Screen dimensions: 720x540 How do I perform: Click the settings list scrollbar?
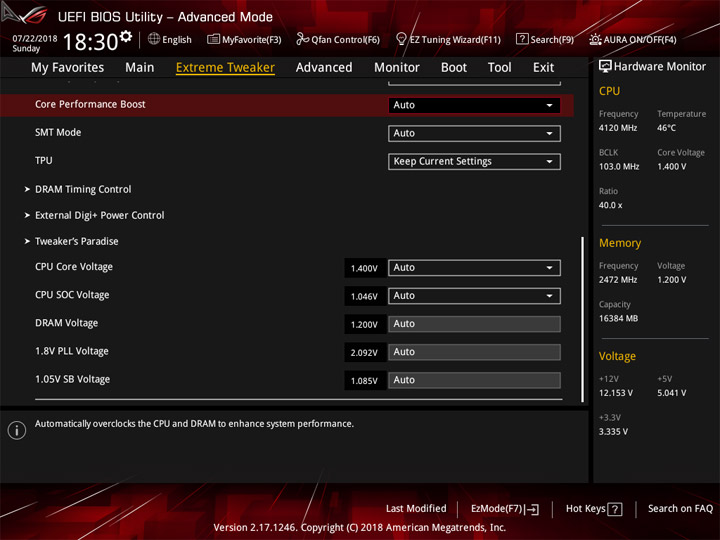(x=583, y=319)
